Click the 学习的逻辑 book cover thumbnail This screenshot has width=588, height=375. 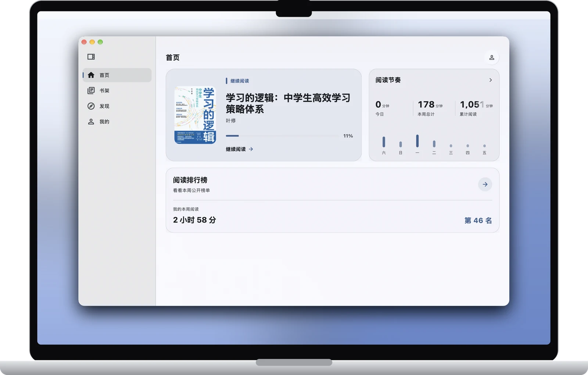pos(195,115)
